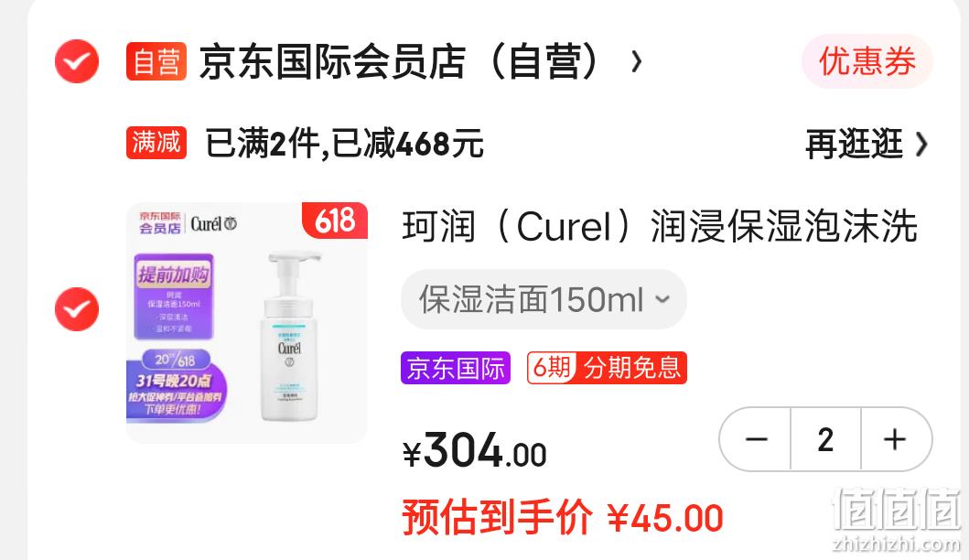This screenshot has width=969, height=560.
Task: Open the 保湿洁面150ml variant dropdown
Action: (x=544, y=299)
